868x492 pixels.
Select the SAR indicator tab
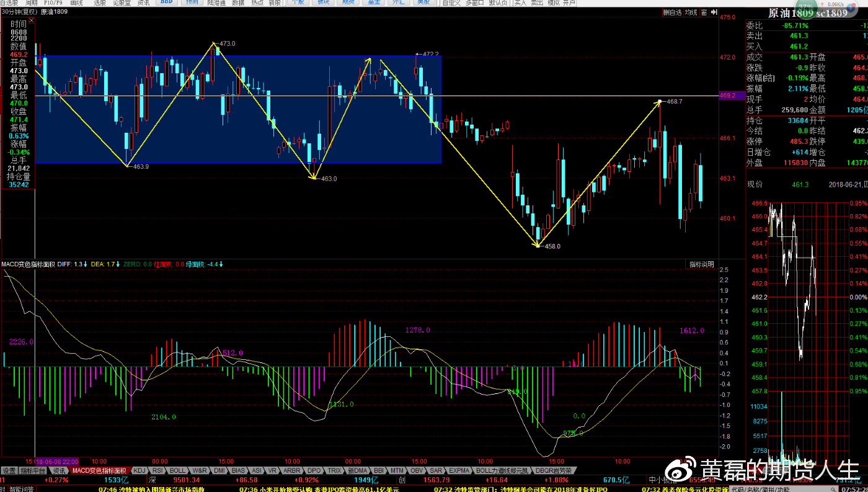(x=436, y=471)
